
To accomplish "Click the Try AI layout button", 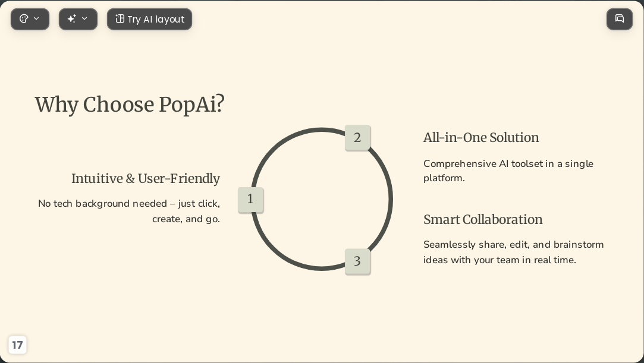I will click(149, 19).
